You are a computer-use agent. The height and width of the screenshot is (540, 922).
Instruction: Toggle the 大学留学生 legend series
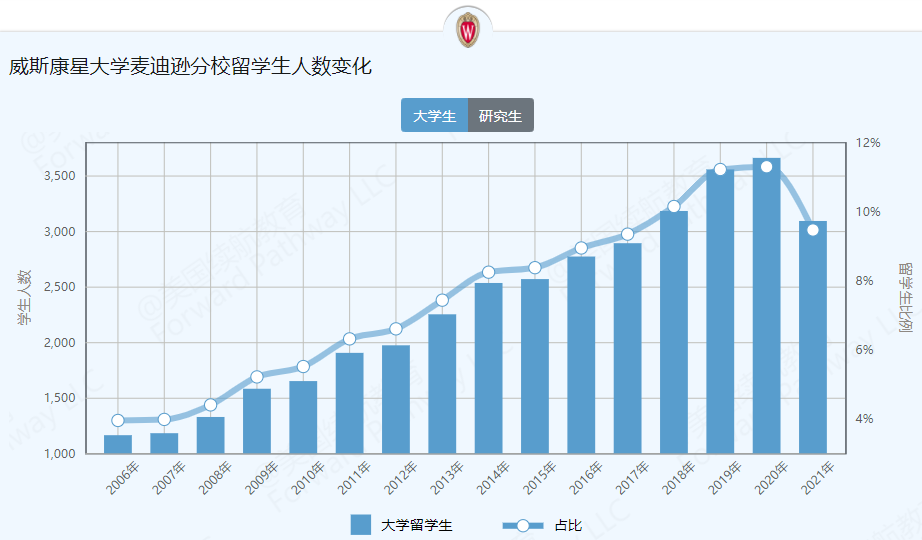pos(402,525)
